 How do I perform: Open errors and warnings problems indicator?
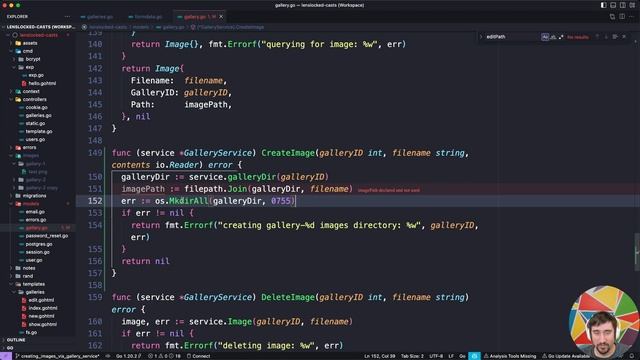[164, 356]
